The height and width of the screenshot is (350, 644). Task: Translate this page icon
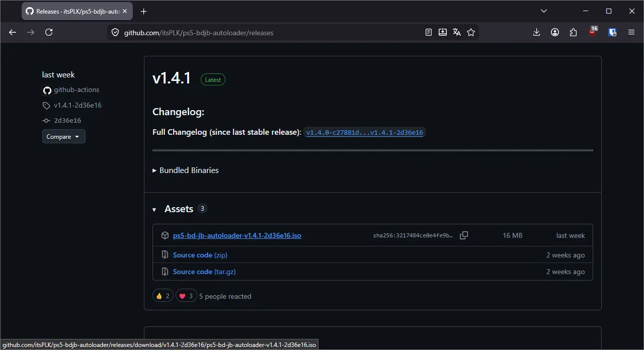click(457, 32)
